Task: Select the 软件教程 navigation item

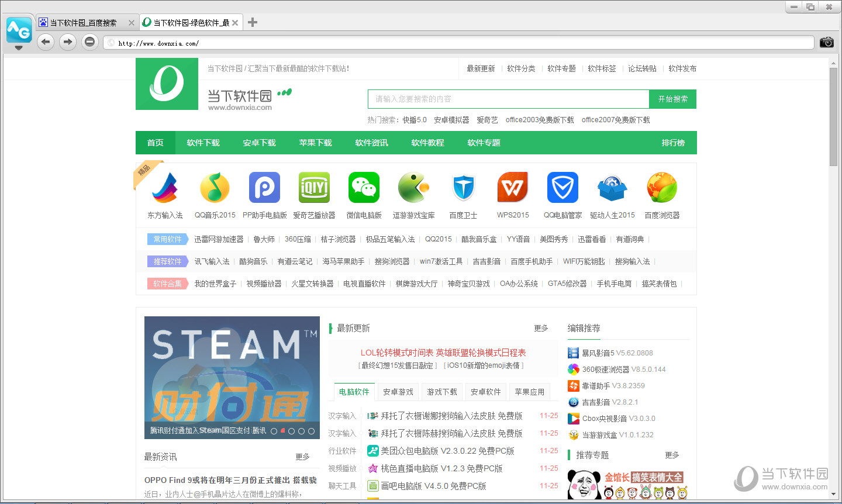Action: pos(427,143)
